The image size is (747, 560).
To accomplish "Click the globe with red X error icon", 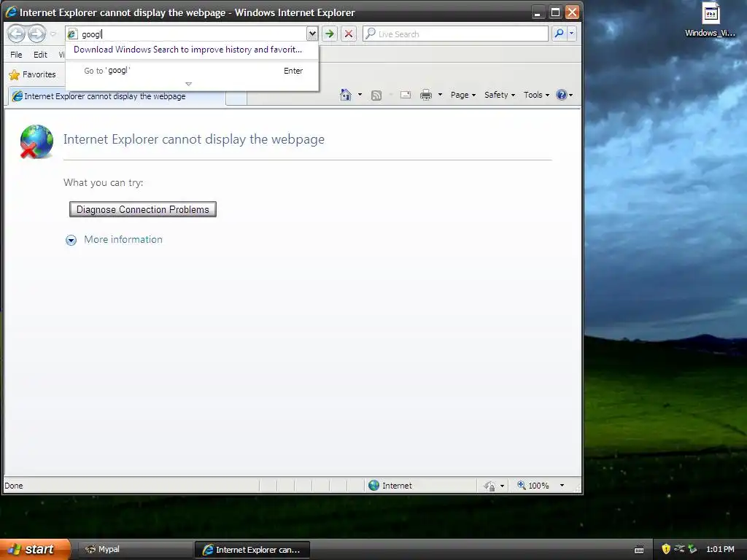I will pyautogui.click(x=36, y=141).
